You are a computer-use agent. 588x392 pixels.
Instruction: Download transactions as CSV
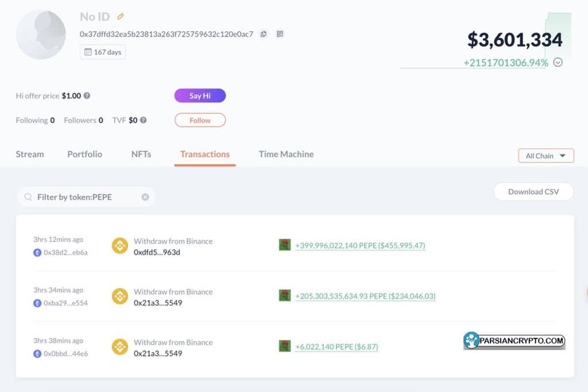[533, 191]
